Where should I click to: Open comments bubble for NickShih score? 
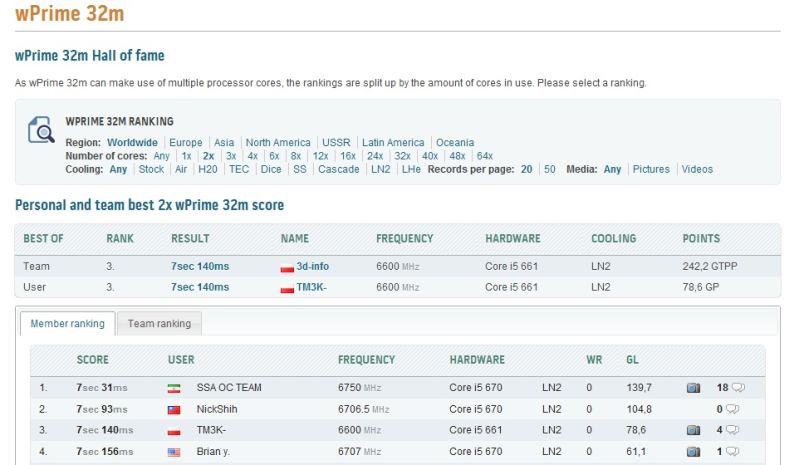(733, 409)
